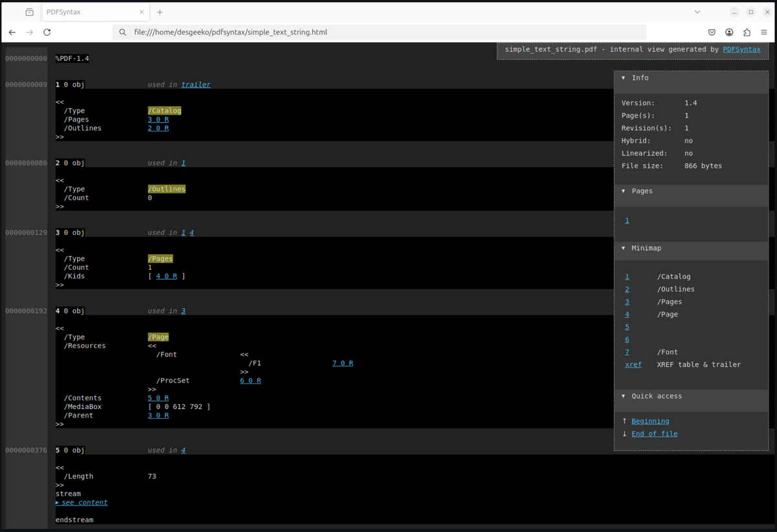Click the highlighted /Pages type value

[x=161, y=258]
